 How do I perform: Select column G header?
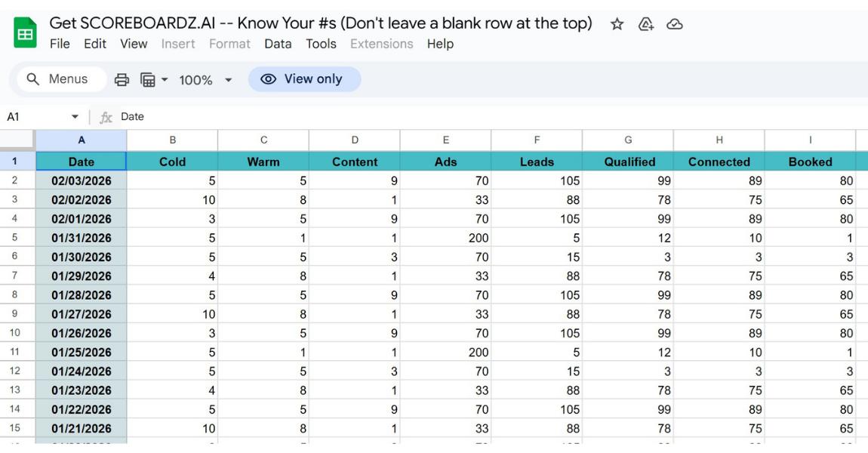[x=628, y=140]
